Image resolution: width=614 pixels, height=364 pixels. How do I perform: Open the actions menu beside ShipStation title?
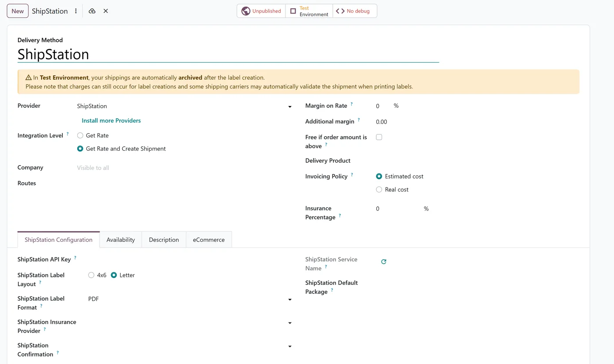[76, 11]
